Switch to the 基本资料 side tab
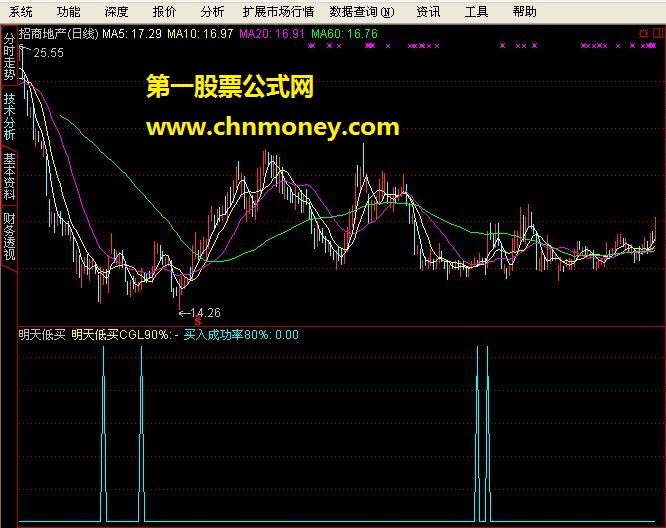The width and height of the screenshot is (666, 528). click(9, 176)
